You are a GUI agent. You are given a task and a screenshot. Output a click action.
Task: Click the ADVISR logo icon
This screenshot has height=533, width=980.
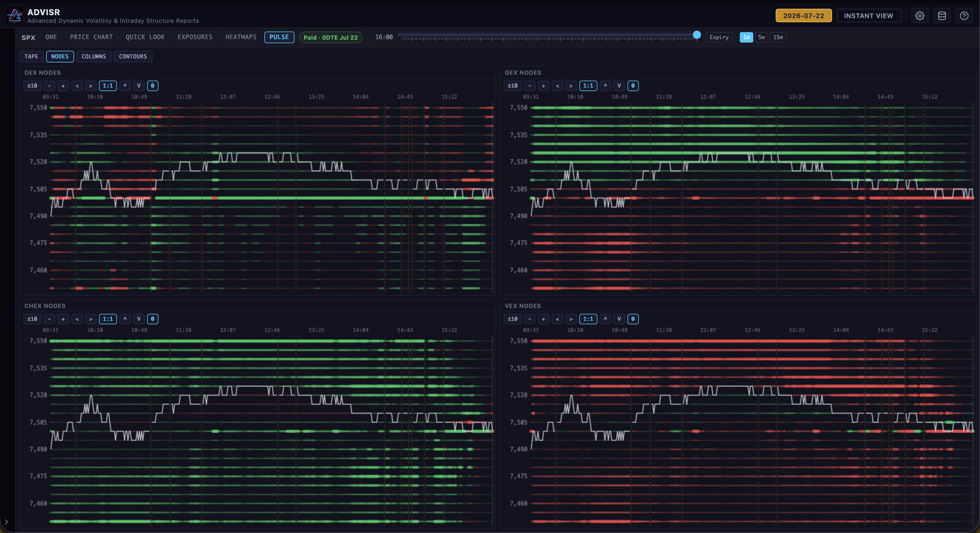[15, 15]
